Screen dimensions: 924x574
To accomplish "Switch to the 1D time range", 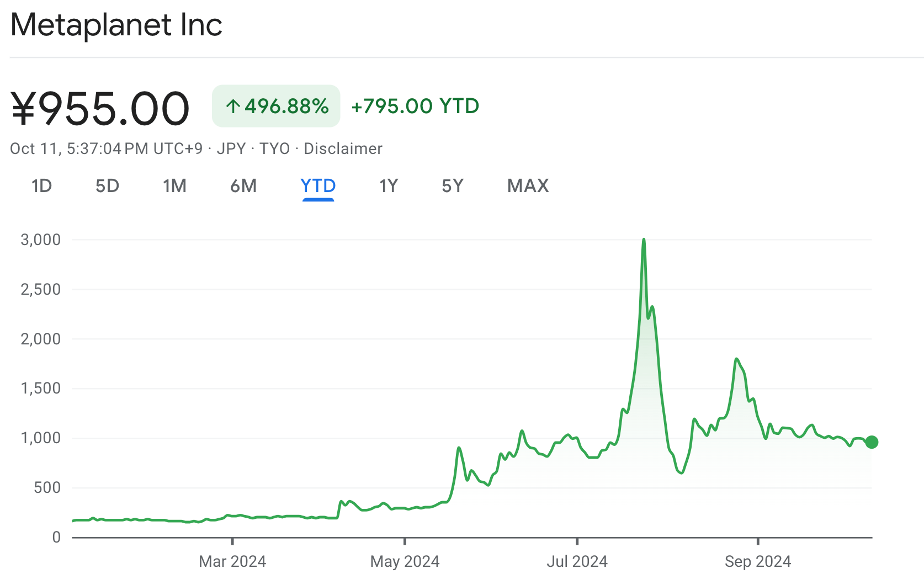I will point(41,186).
